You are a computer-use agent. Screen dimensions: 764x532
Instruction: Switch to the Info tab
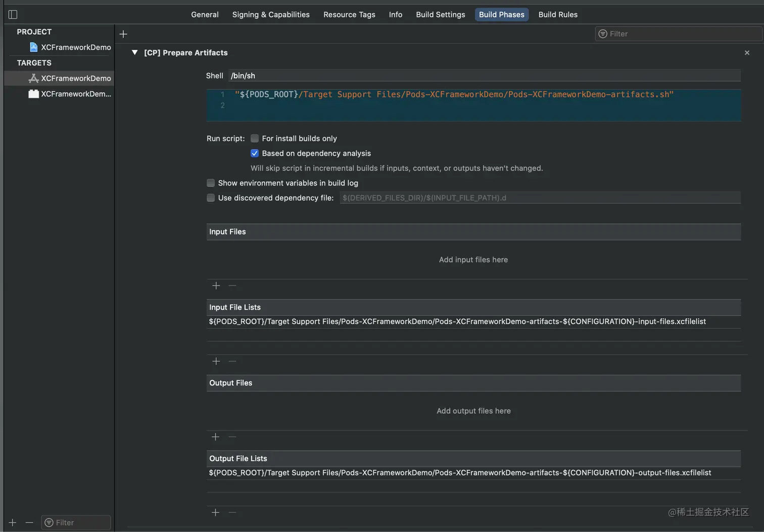396,15
